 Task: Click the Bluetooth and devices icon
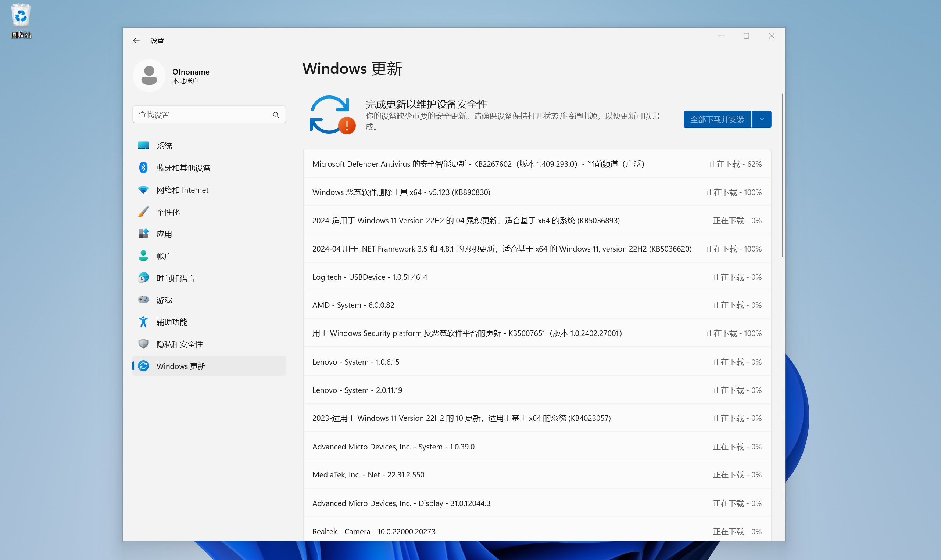click(x=143, y=167)
